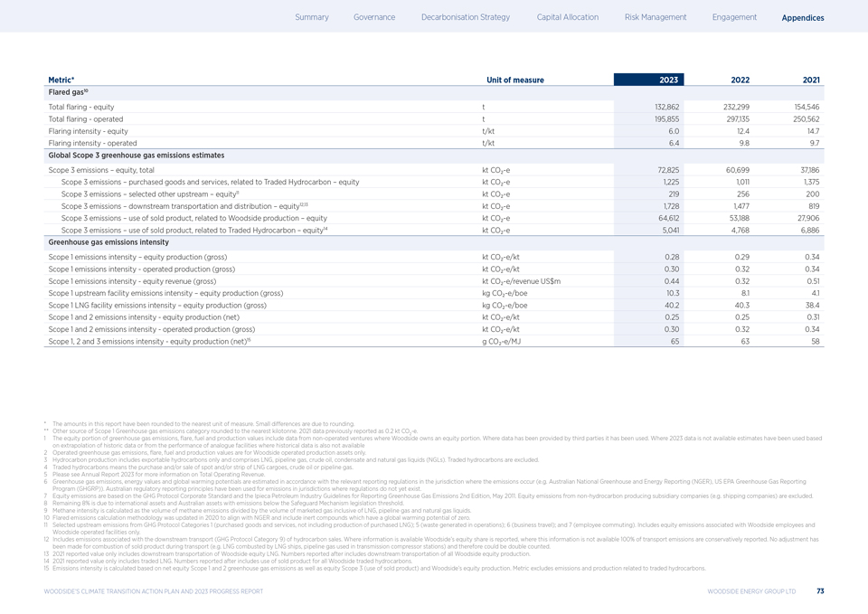Viewport: 868px width, 614px height.
Task: Click the 2021 column header
Action: click(811, 80)
